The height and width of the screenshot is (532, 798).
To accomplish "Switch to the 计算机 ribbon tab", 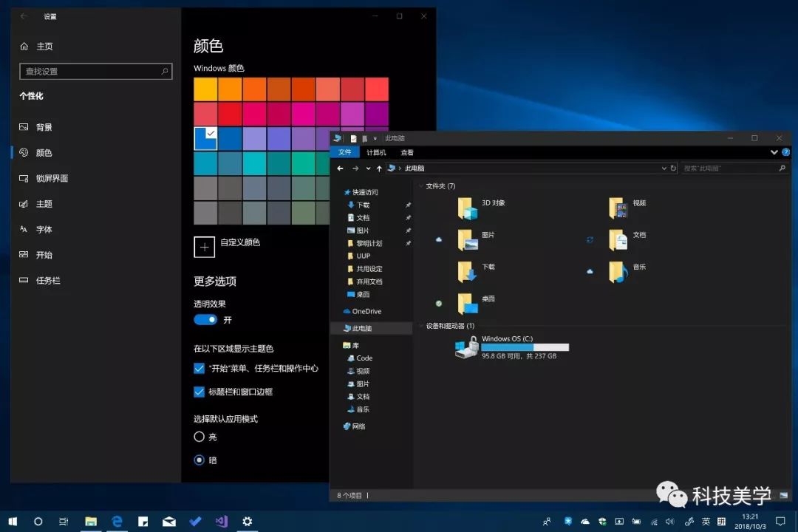I will coord(376,152).
